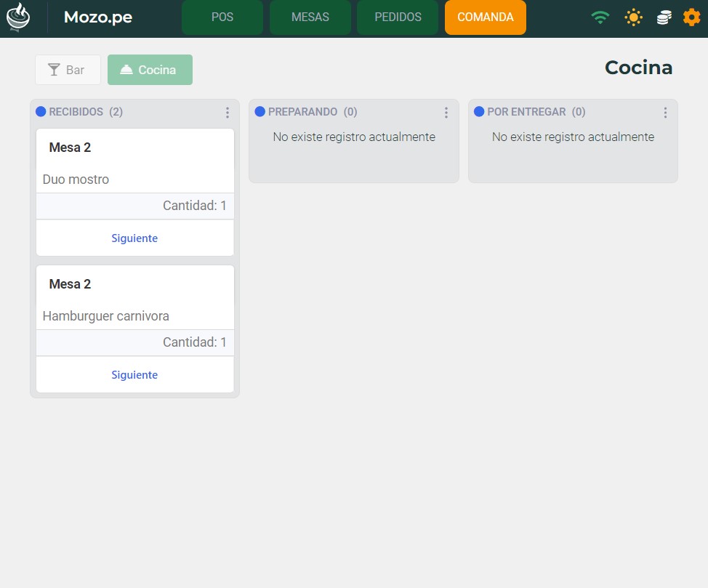Switch to the Bar station filter
The width and height of the screenshot is (708, 588).
tap(68, 70)
